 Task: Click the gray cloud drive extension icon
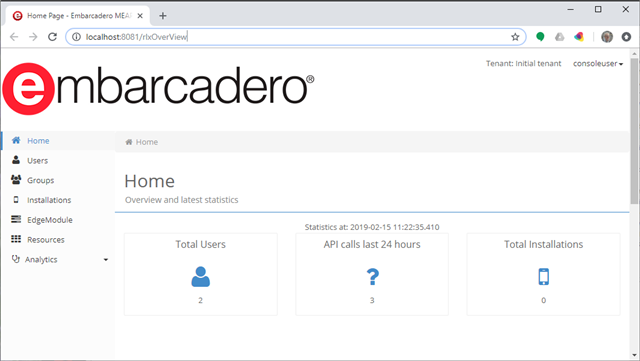(560, 37)
